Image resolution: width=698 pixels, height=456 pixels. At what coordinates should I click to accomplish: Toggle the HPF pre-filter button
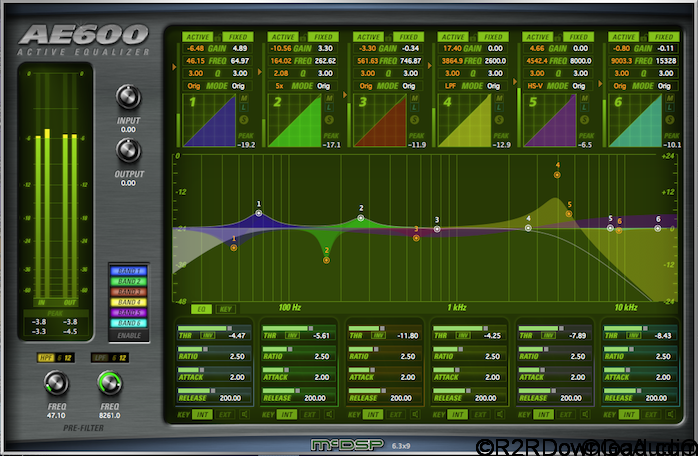[45, 358]
